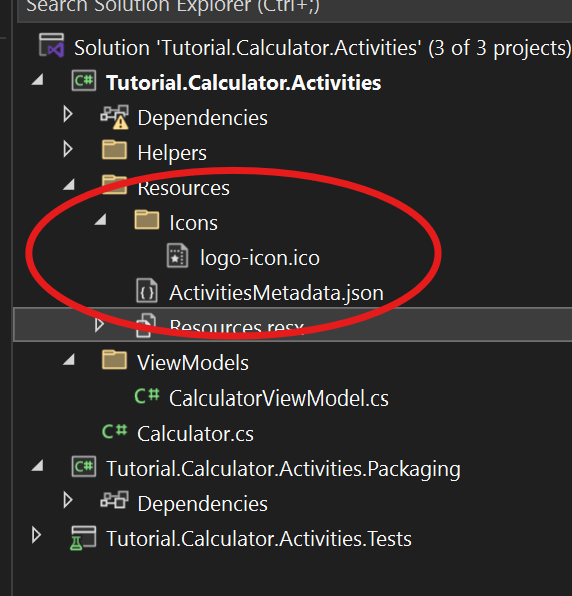Click the Solution icon with Visual Studio logo
This screenshot has height=596, width=572.
pos(52,46)
